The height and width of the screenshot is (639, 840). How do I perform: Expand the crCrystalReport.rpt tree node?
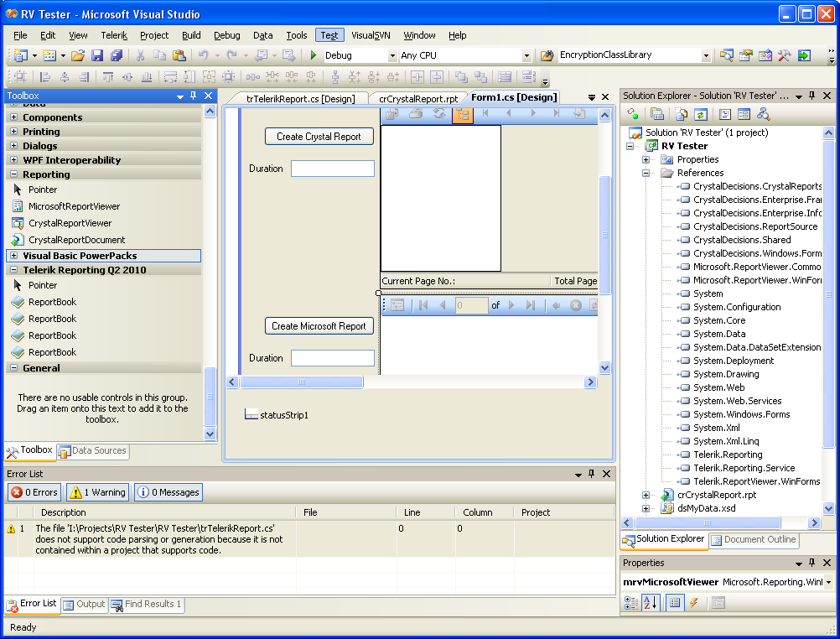click(646, 495)
